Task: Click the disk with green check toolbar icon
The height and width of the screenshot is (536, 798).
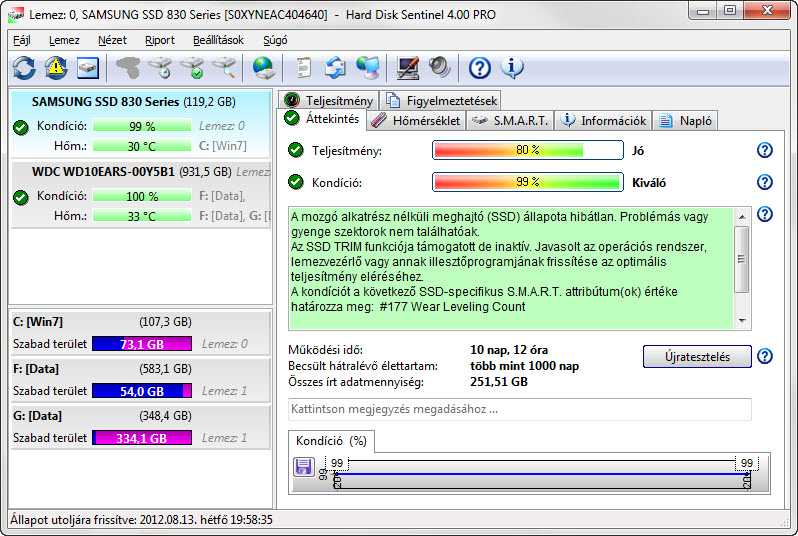Action: 192,68
